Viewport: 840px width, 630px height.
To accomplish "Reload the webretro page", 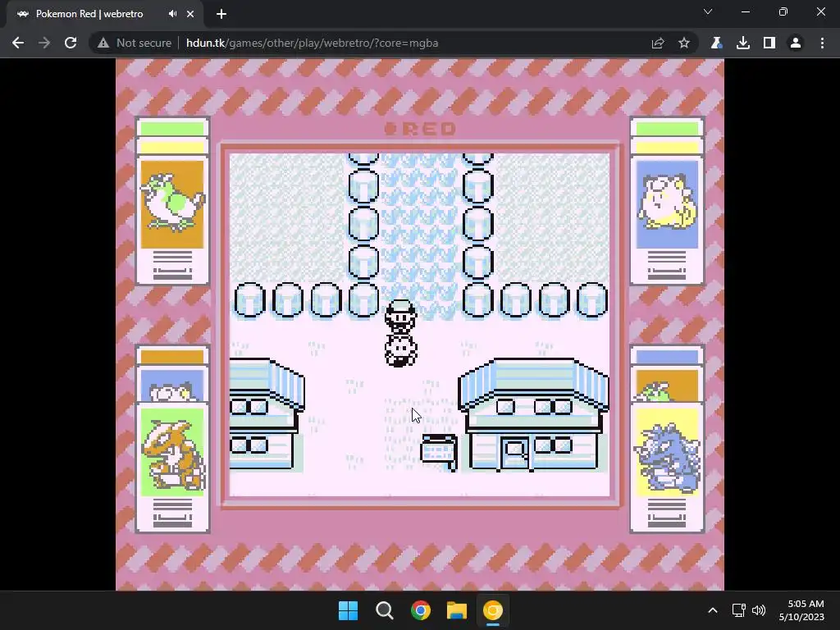I will tap(71, 43).
